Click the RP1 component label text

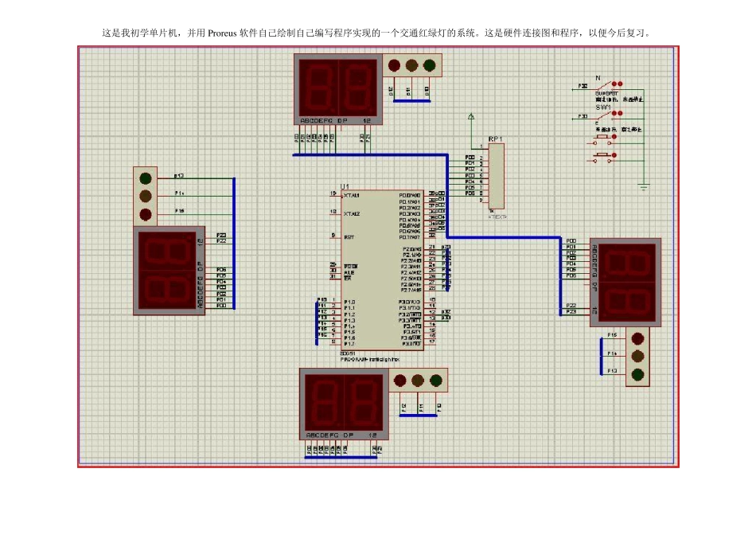[495, 139]
